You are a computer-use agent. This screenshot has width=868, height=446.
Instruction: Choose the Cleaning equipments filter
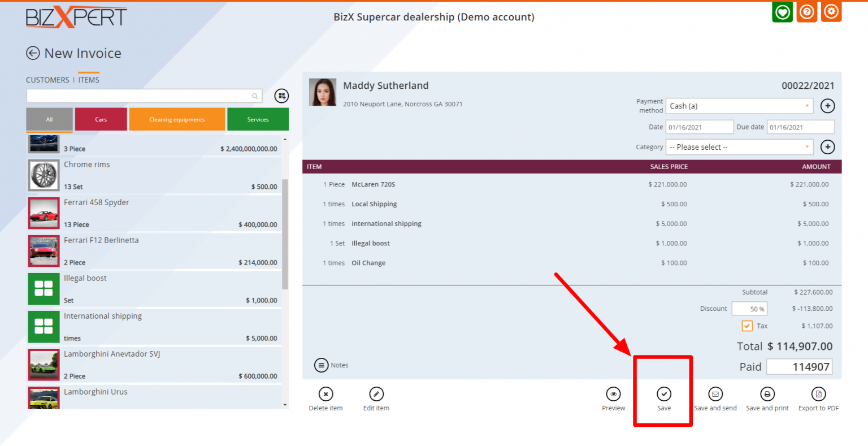click(x=177, y=119)
